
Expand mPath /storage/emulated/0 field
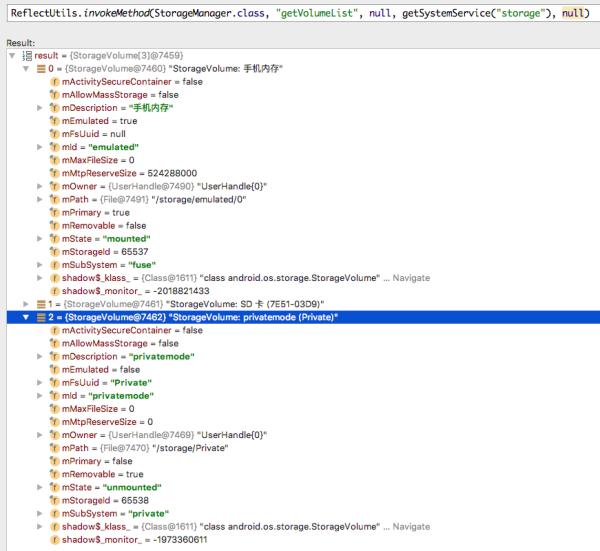tap(39, 199)
